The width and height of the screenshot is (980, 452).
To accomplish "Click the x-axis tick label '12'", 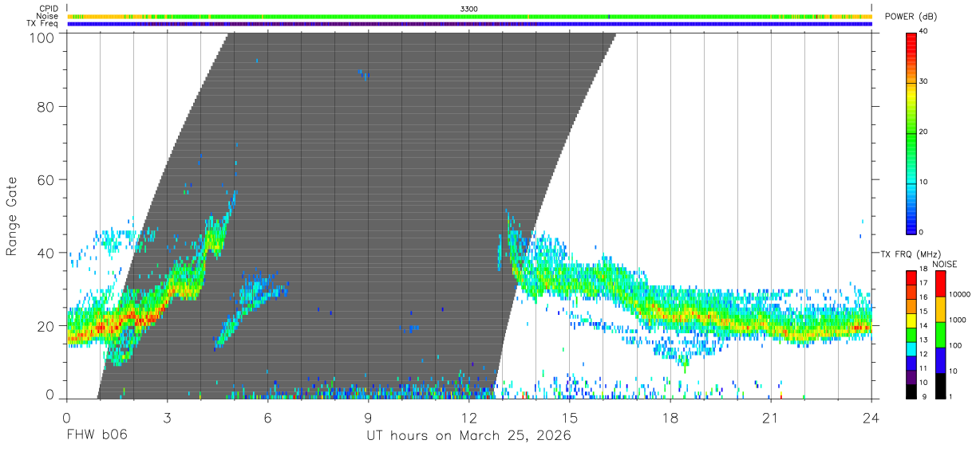I will point(469,419).
